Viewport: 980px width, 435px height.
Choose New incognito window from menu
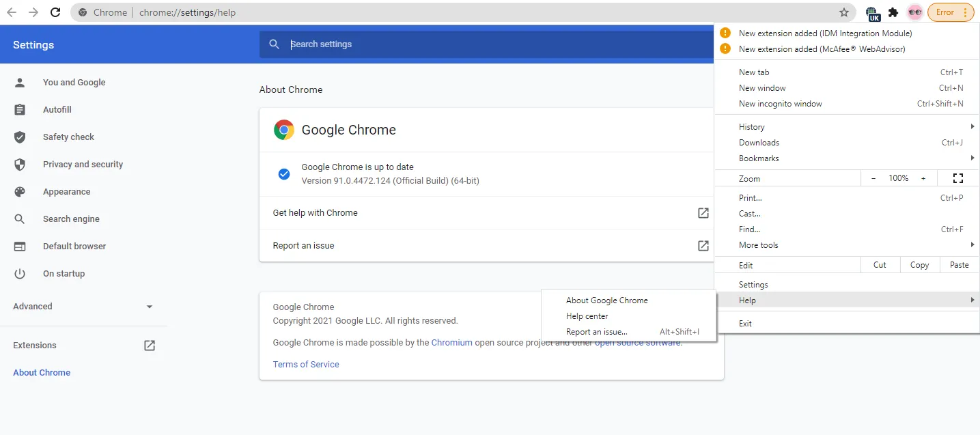(780, 104)
